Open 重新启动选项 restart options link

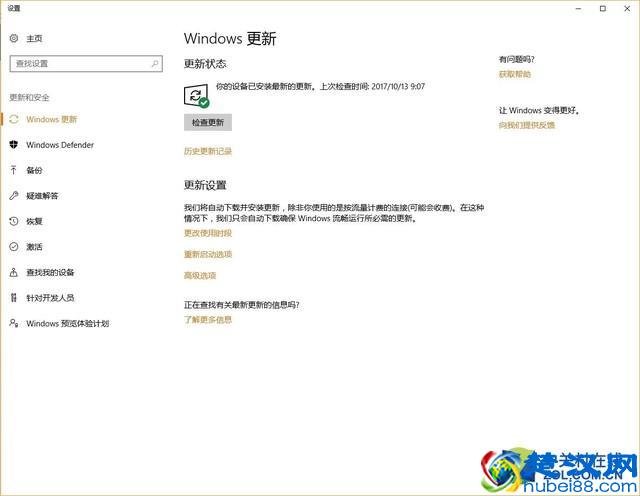click(x=208, y=254)
